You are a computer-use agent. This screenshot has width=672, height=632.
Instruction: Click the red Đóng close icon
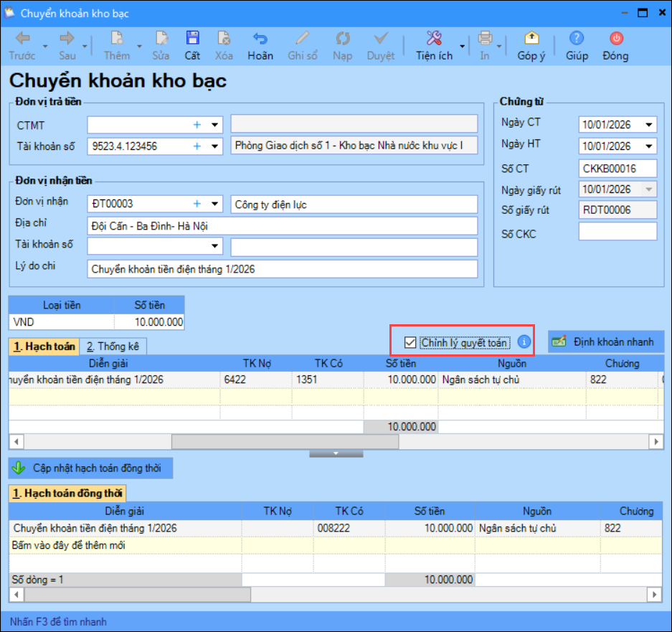pyautogui.click(x=615, y=39)
